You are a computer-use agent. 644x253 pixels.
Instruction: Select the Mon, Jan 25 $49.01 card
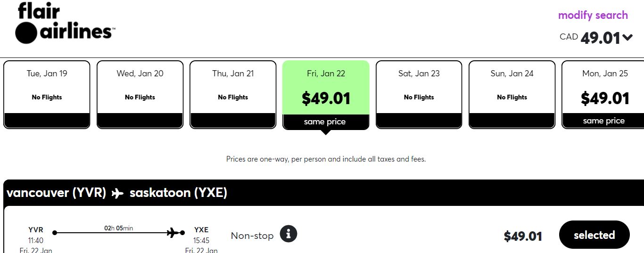603,94
